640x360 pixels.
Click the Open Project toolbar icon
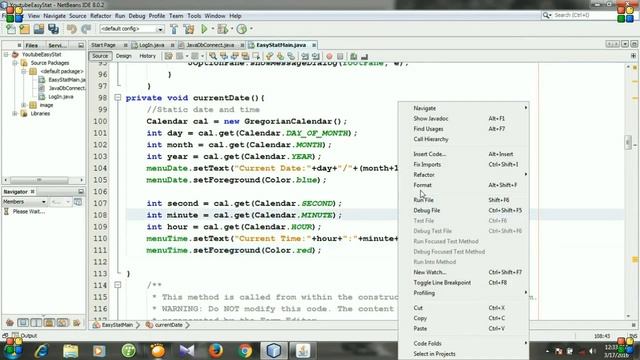39,29
